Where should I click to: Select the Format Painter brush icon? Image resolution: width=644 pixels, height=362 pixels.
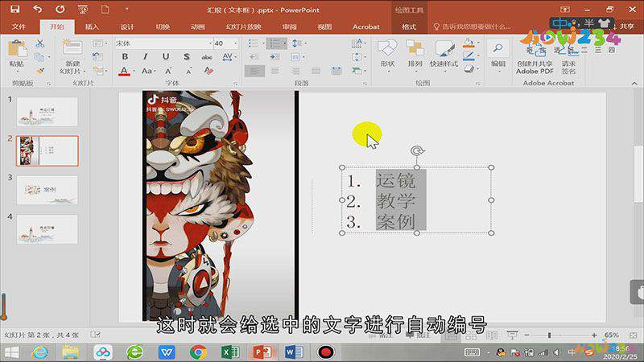coord(39,71)
